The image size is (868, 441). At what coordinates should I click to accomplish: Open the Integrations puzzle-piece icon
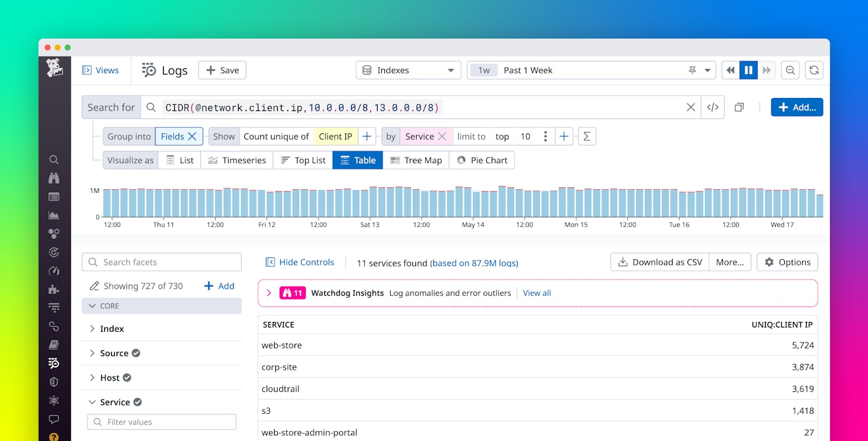coord(54,289)
